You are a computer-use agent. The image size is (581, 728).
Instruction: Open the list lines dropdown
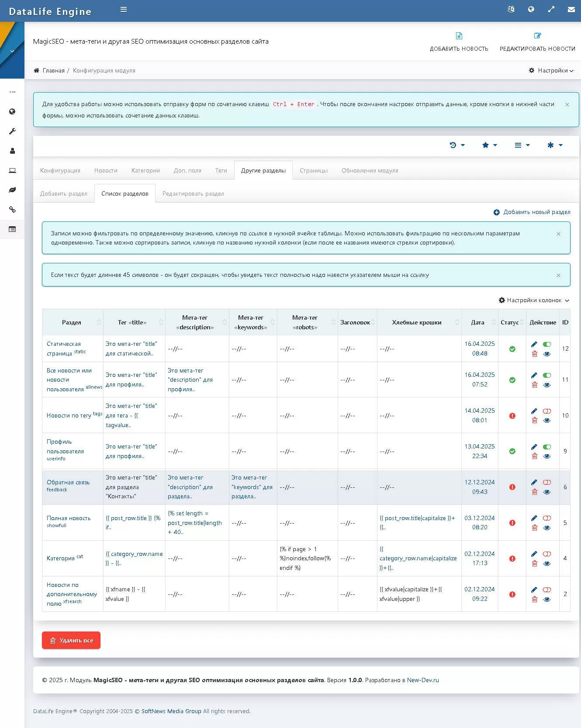522,145
